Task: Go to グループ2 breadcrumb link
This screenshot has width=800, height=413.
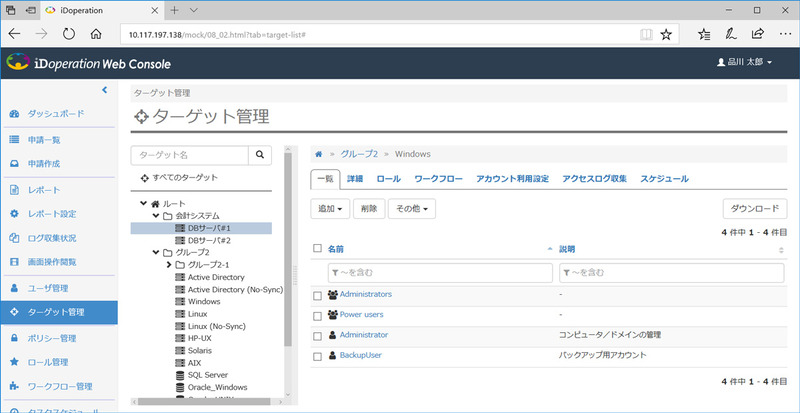Action: [359, 154]
